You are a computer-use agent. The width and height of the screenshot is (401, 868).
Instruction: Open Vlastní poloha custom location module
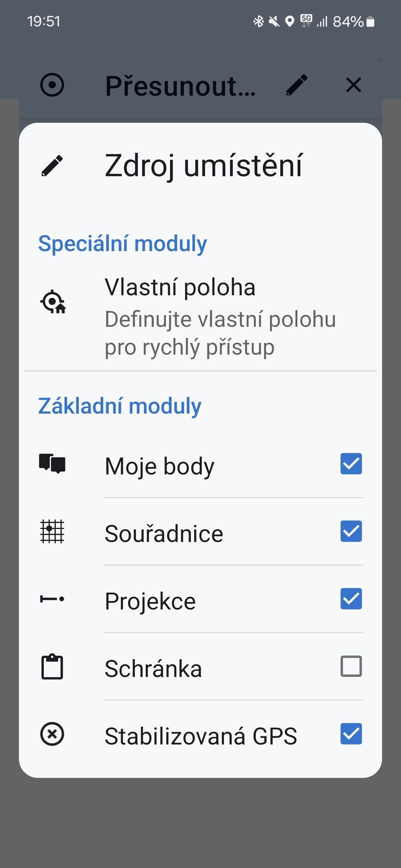point(220,317)
